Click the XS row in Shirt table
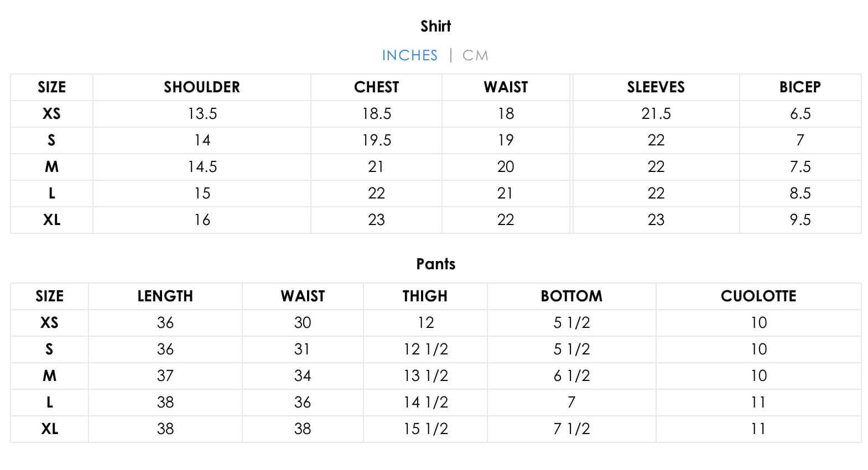The image size is (868, 470). tap(51, 113)
